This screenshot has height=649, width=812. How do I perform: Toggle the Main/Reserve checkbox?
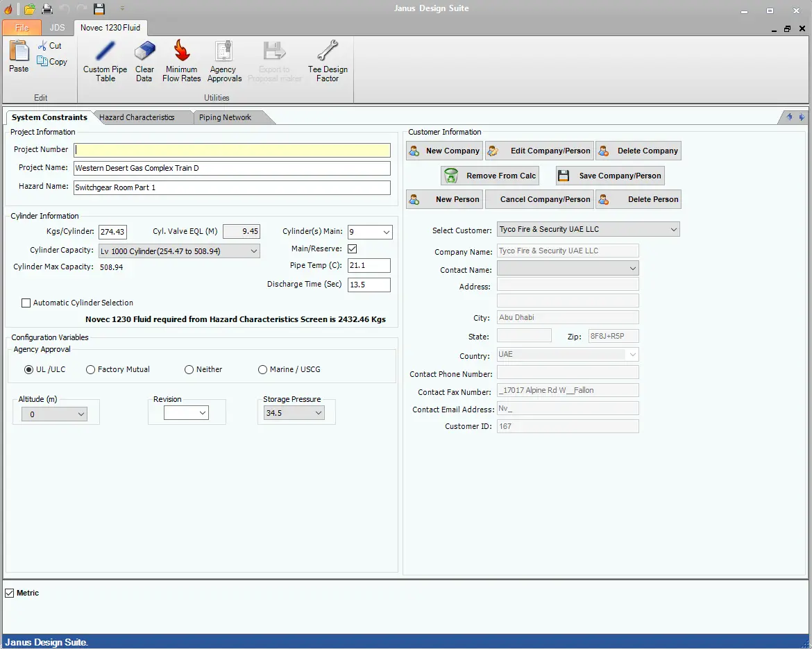click(352, 248)
